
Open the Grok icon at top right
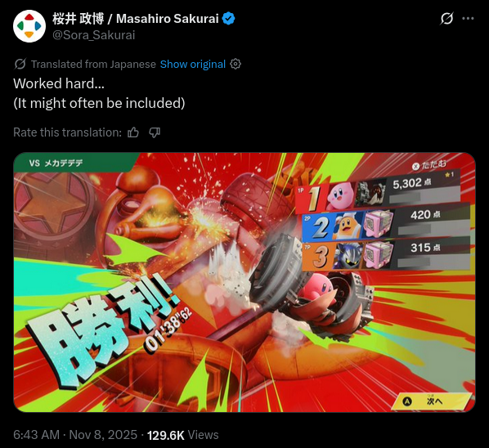point(446,18)
